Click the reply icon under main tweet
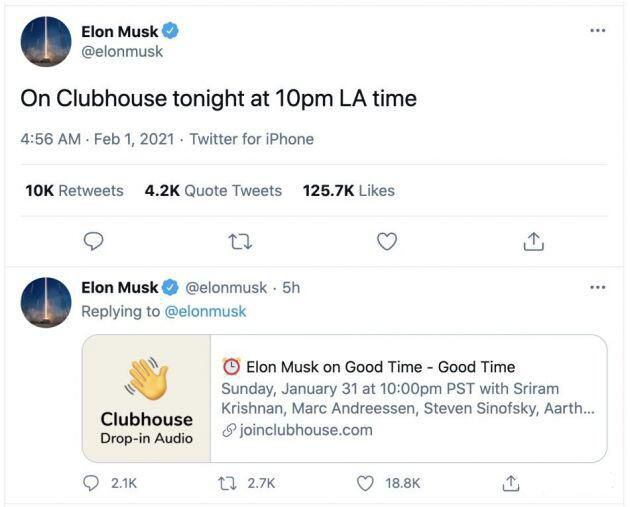The image size is (630, 507). [x=93, y=241]
